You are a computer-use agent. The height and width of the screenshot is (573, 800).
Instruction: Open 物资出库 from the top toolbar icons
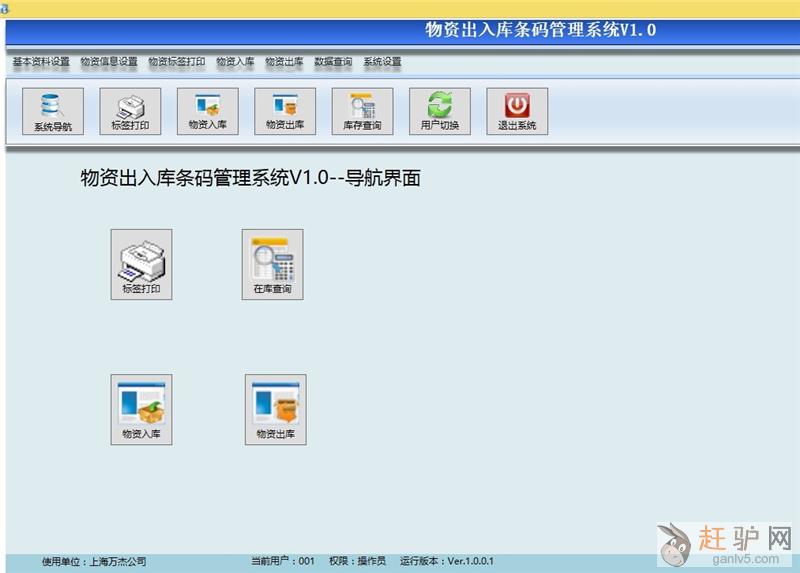tap(285, 111)
